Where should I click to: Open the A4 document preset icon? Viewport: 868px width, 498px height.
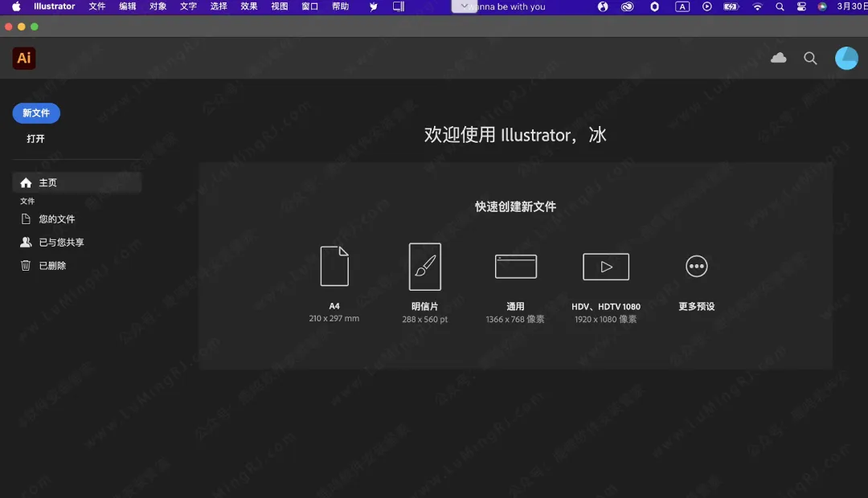coord(334,266)
